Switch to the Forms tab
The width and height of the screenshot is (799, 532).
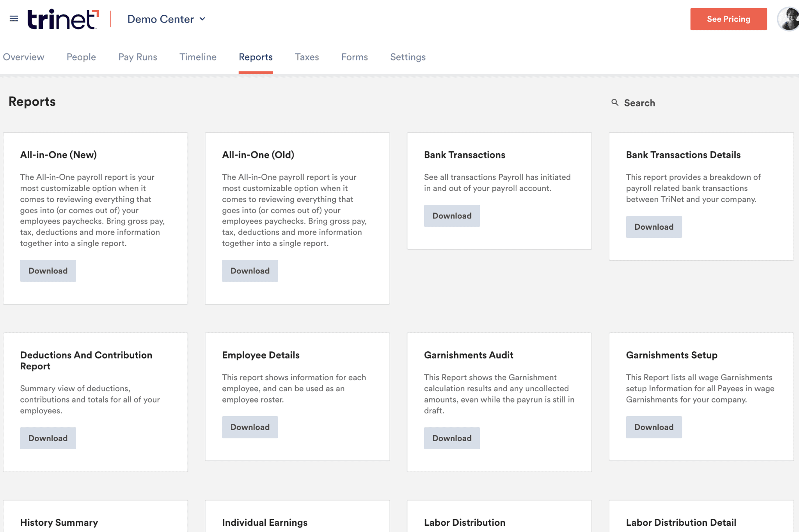pyautogui.click(x=354, y=57)
